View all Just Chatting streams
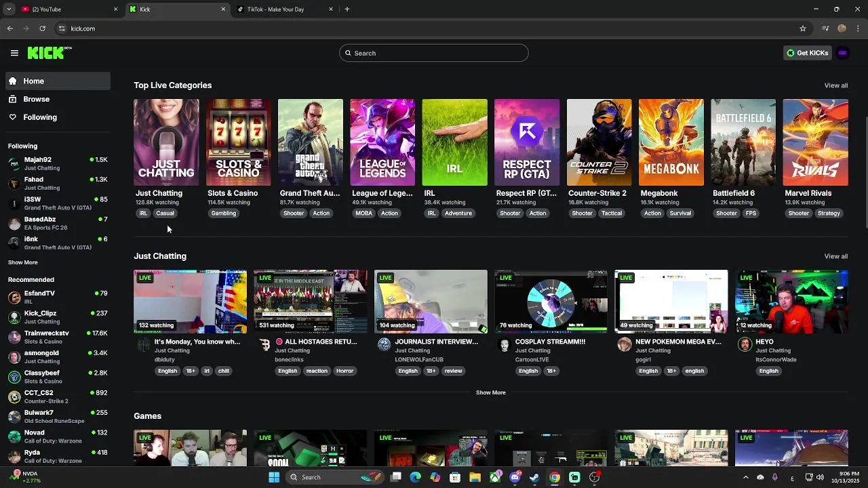This screenshot has width=868, height=488. pos(835,256)
